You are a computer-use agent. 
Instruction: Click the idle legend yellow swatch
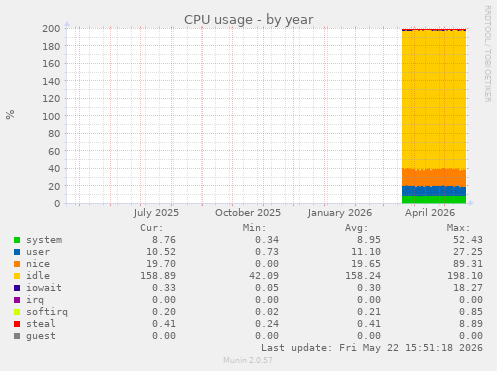click(x=17, y=276)
